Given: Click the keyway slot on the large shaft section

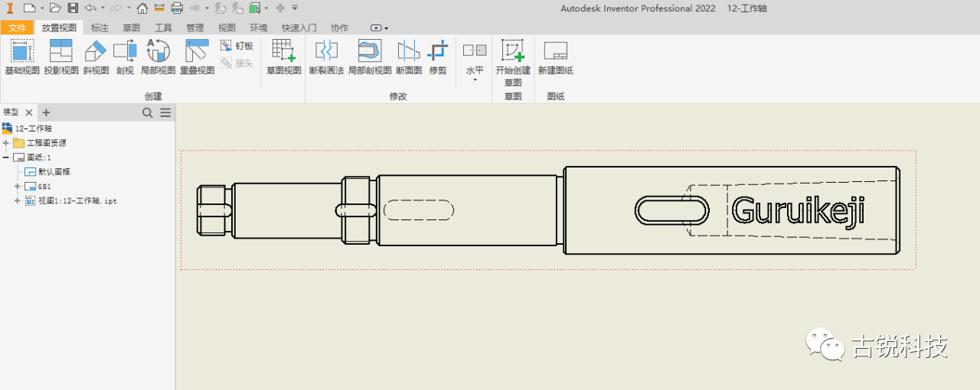Looking at the screenshot, I should pos(672,210).
